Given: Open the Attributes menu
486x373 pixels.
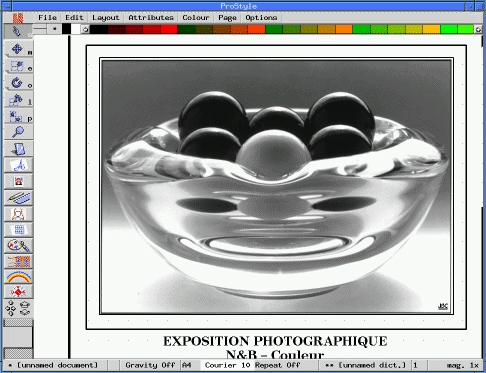Looking at the screenshot, I should (x=151, y=17).
